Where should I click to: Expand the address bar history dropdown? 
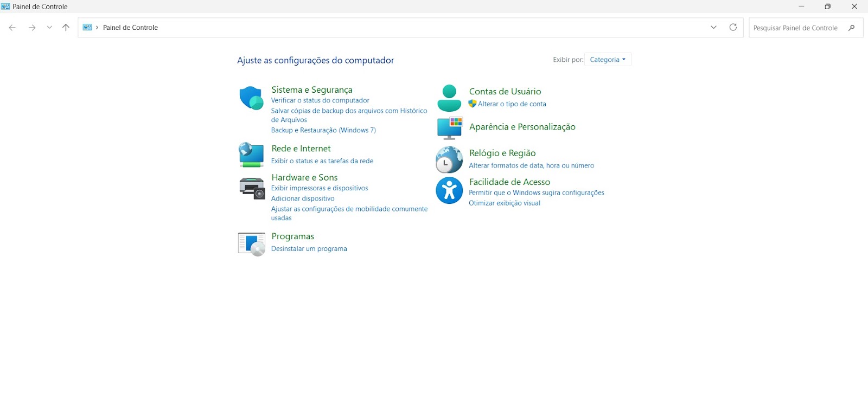click(714, 27)
